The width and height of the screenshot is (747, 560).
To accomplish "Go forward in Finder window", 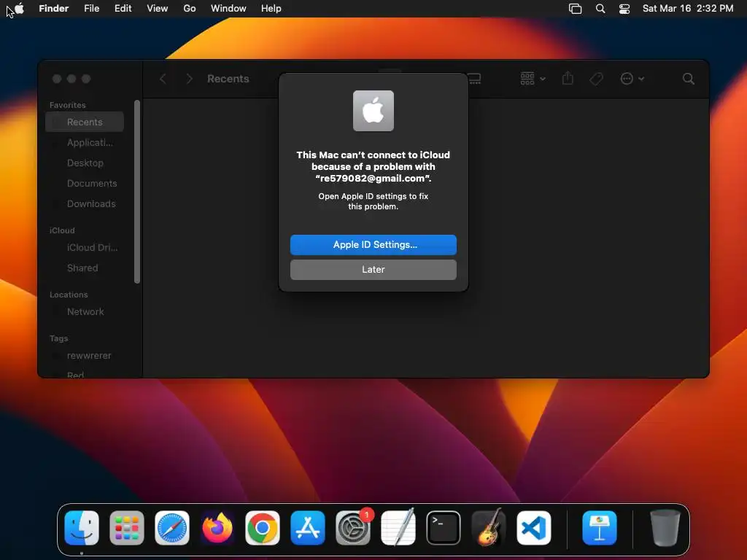I will pyautogui.click(x=189, y=79).
